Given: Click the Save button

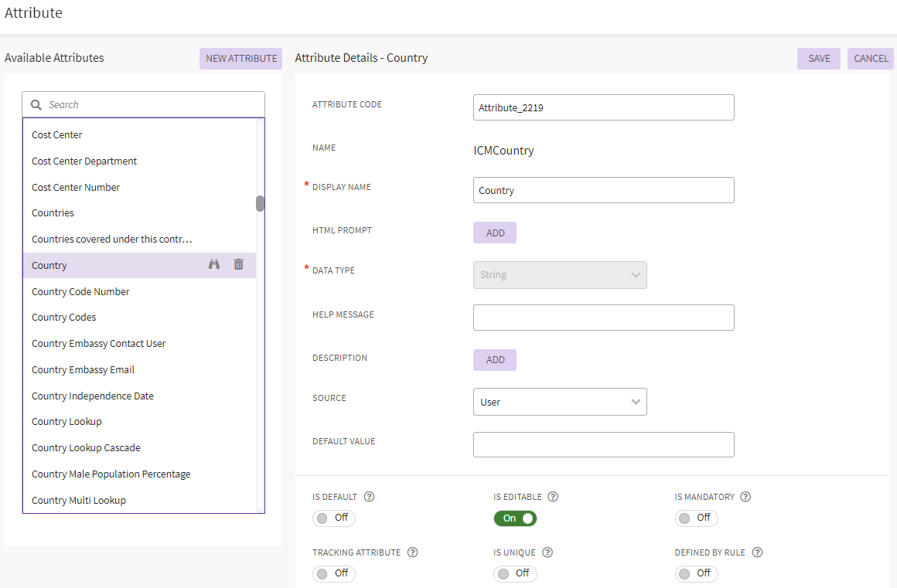Looking at the screenshot, I should click(x=819, y=59).
